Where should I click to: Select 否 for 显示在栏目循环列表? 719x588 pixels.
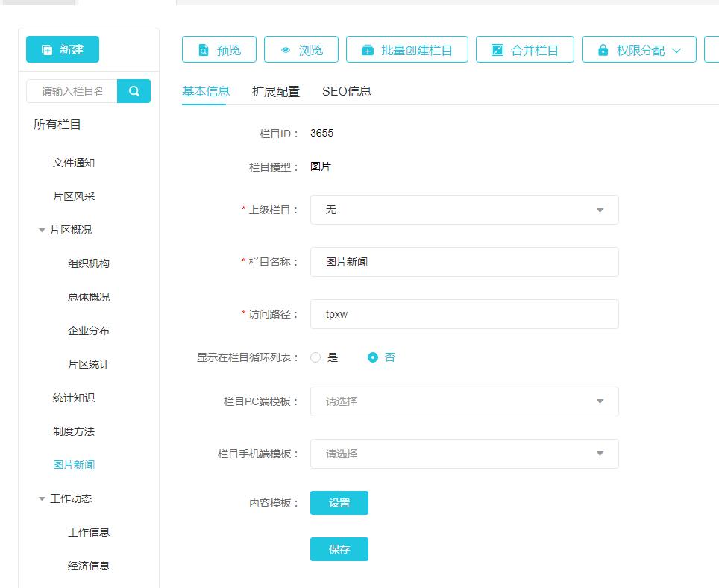tap(373, 357)
